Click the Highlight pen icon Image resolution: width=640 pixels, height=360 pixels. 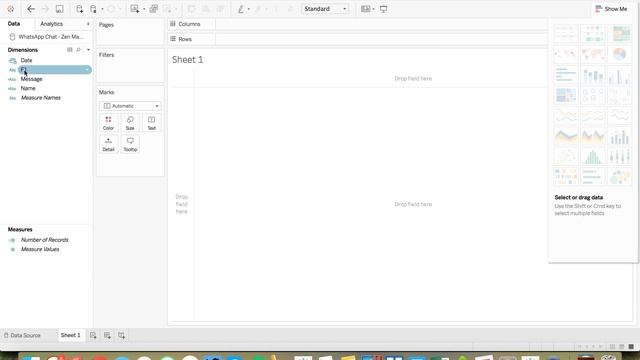pyautogui.click(x=241, y=9)
